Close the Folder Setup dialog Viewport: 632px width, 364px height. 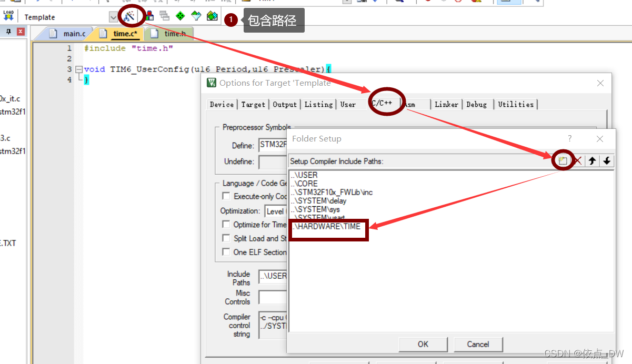pyautogui.click(x=600, y=139)
